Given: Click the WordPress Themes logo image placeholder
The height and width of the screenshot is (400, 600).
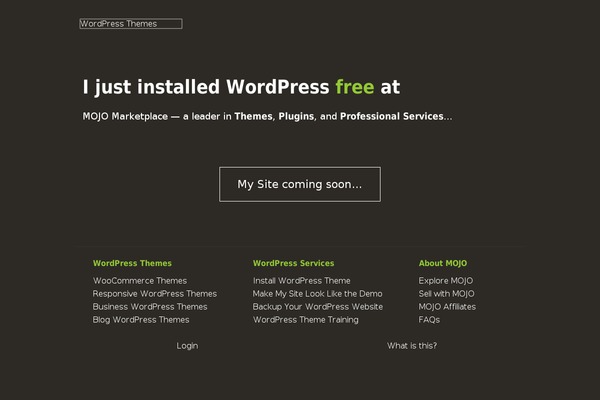Looking at the screenshot, I should (x=131, y=24).
